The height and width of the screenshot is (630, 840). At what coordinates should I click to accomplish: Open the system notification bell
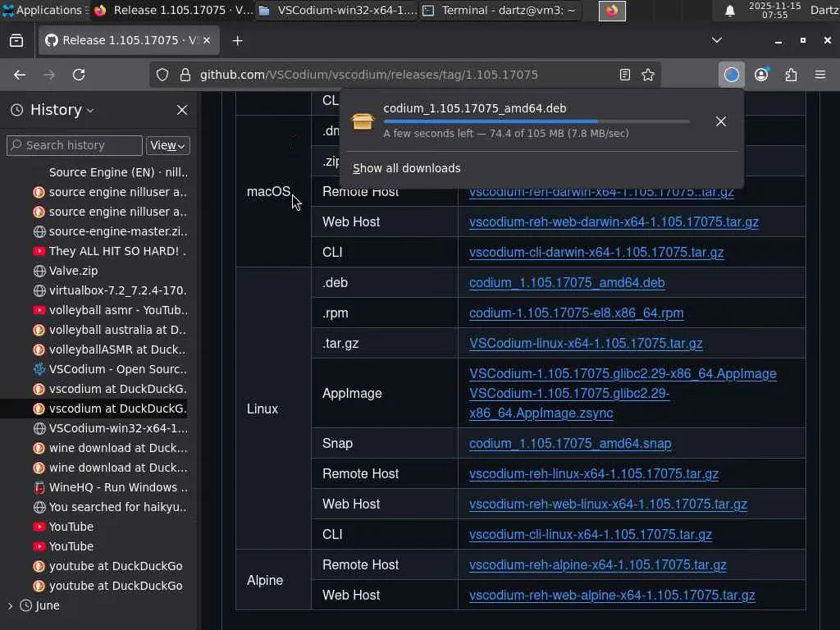click(x=729, y=11)
